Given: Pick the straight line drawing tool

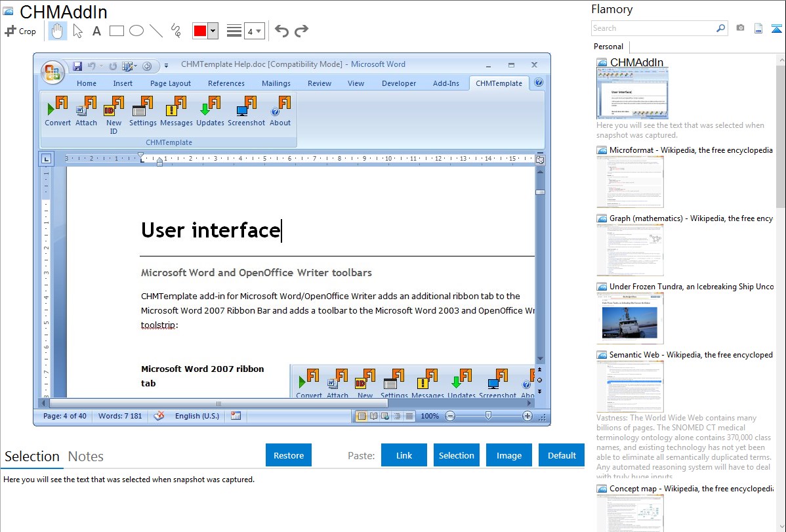Looking at the screenshot, I should [156, 31].
